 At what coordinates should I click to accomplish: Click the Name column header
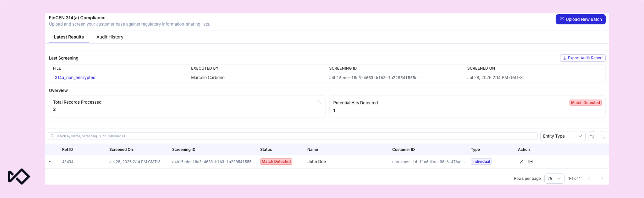click(312, 149)
